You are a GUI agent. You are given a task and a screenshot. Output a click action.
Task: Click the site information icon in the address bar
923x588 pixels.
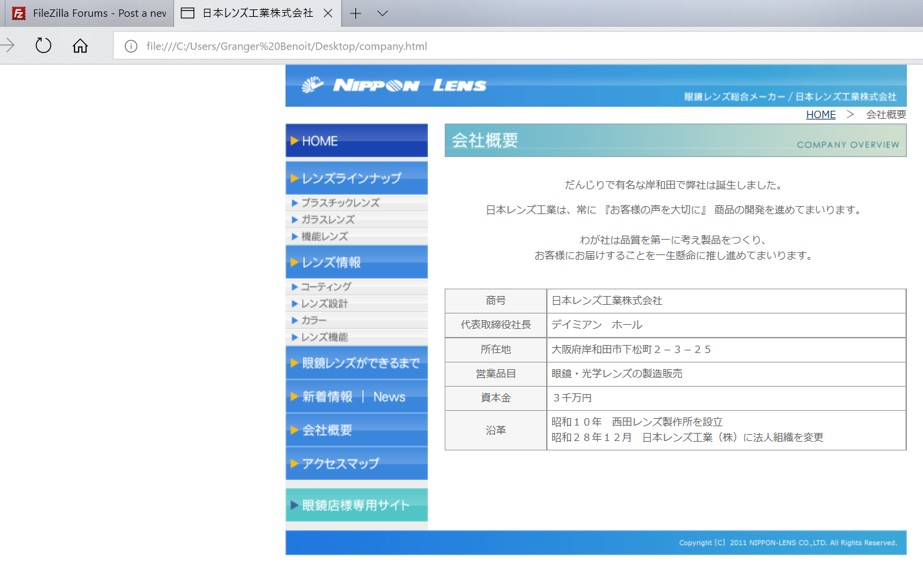[131, 46]
